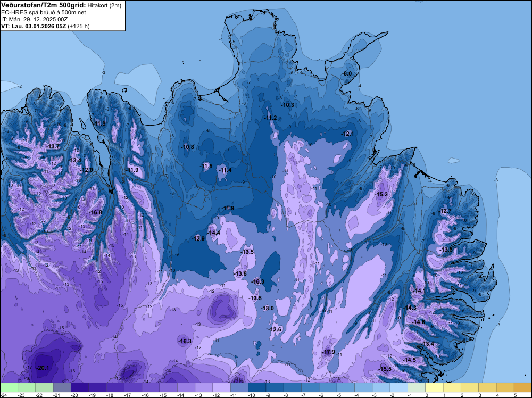Click the -14.4 temperature value
This screenshot has height=398, width=532.
click(x=214, y=233)
